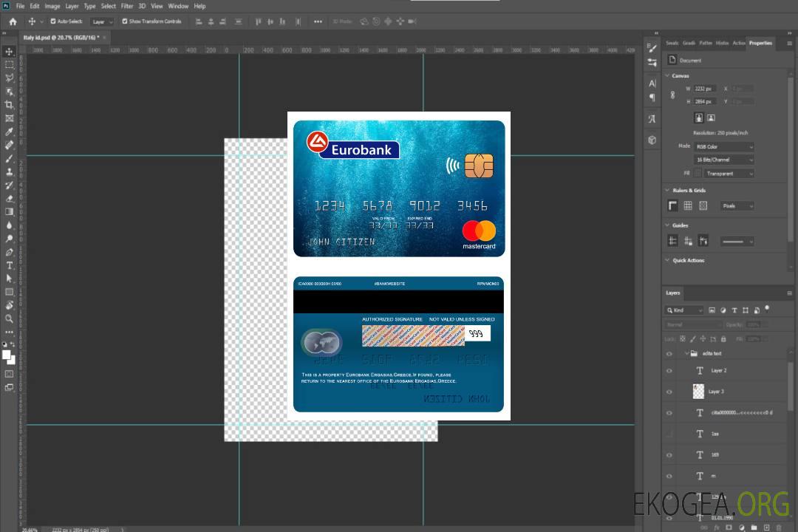
Task: Select the Healing Brush tool
Action: (x=9, y=145)
